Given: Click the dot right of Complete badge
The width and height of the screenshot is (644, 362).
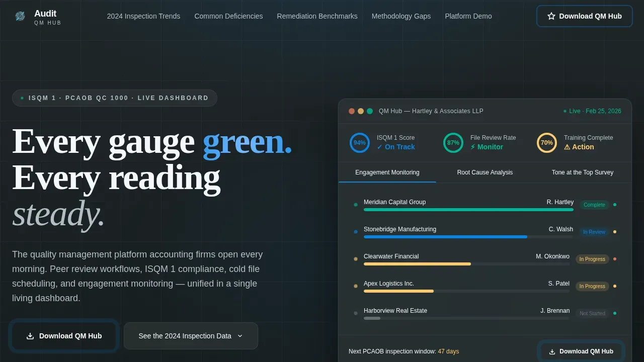Looking at the screenshot, I should (x=615, y=205).
